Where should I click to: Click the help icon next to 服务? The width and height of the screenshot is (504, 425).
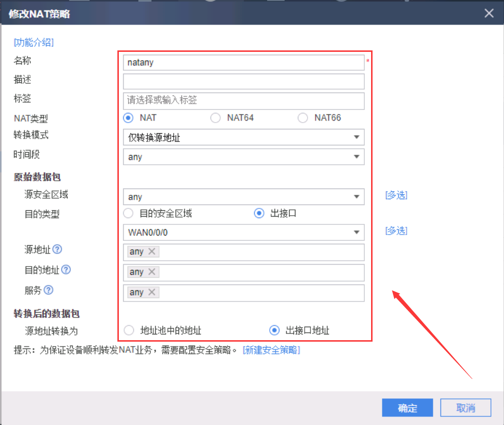(x=48, y=290)
